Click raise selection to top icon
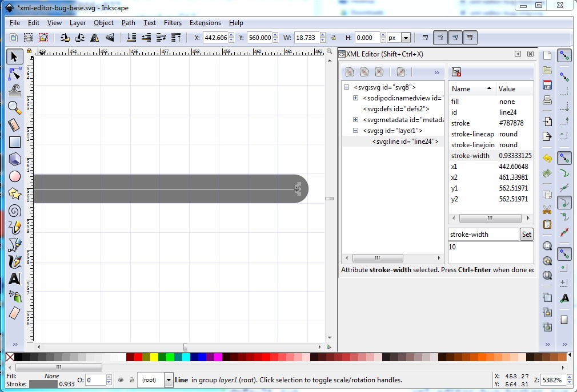The image size is (577, 392). tap(176, 38)
